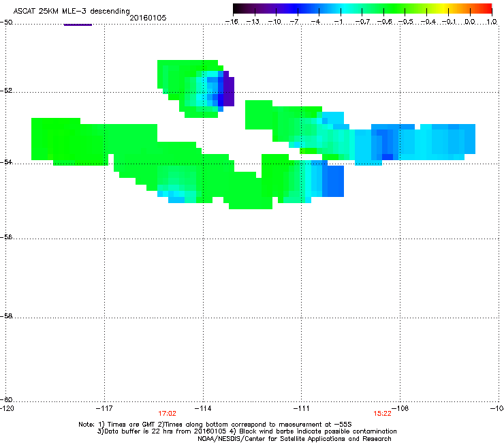Click the longitude label -108

point(400,408)
